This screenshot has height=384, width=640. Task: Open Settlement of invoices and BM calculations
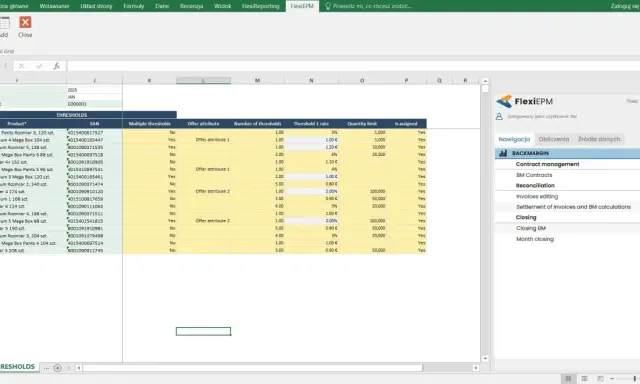tap(573, 207)
